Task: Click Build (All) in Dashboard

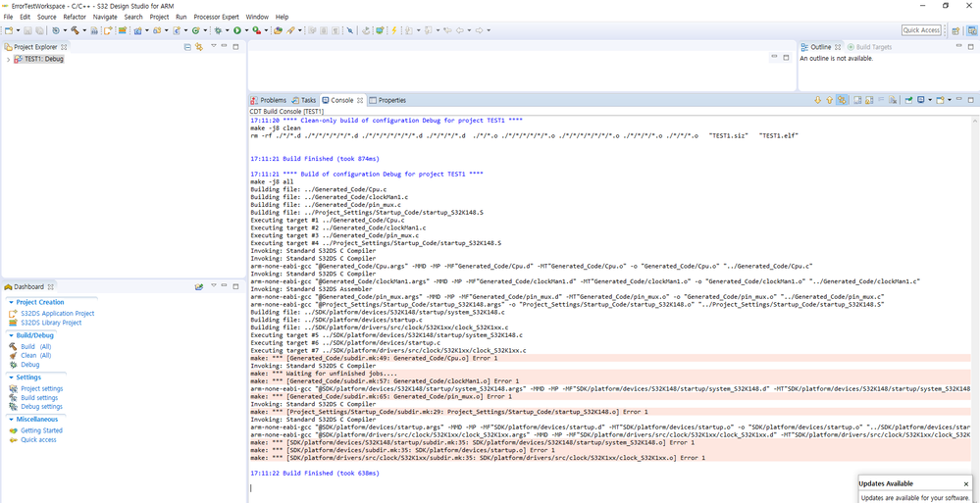Action: click(36, 346)
